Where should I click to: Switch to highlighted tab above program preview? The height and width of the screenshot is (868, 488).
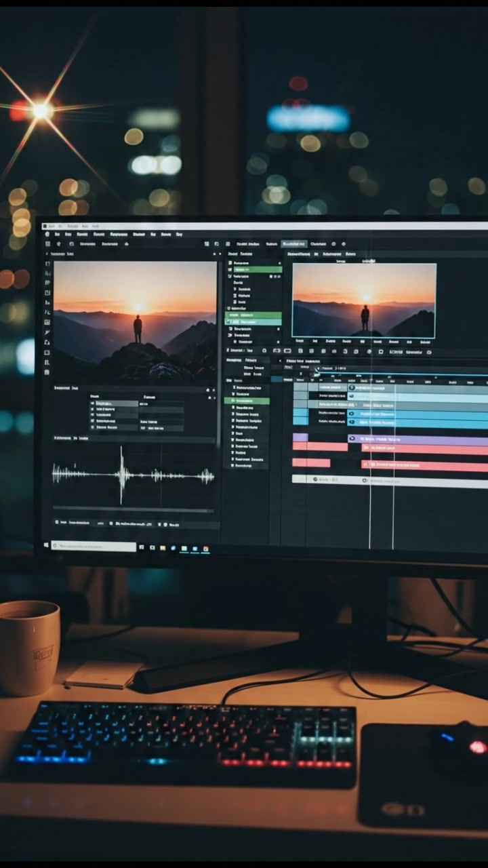coord(294,243)
